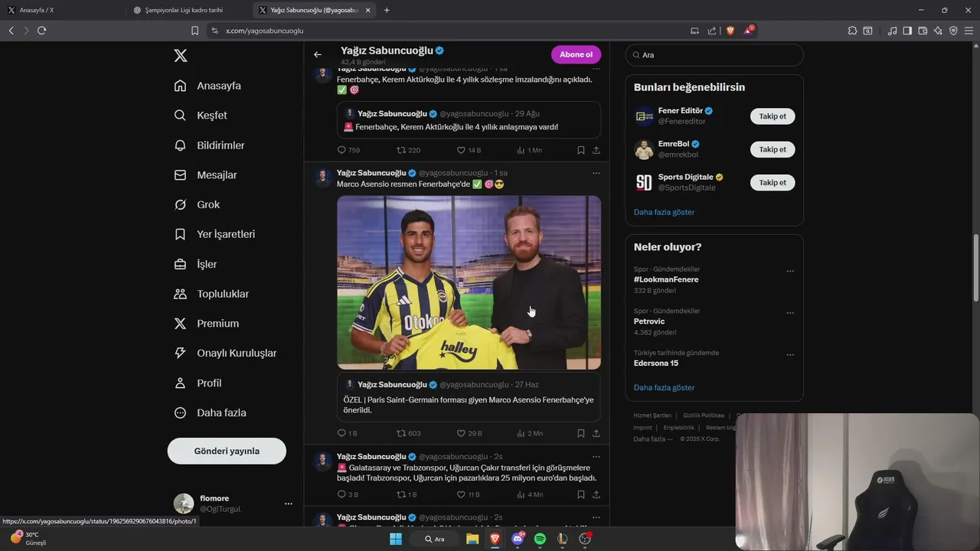
Task: Open the #LookmanFenere trend
Action: point(665,279)
